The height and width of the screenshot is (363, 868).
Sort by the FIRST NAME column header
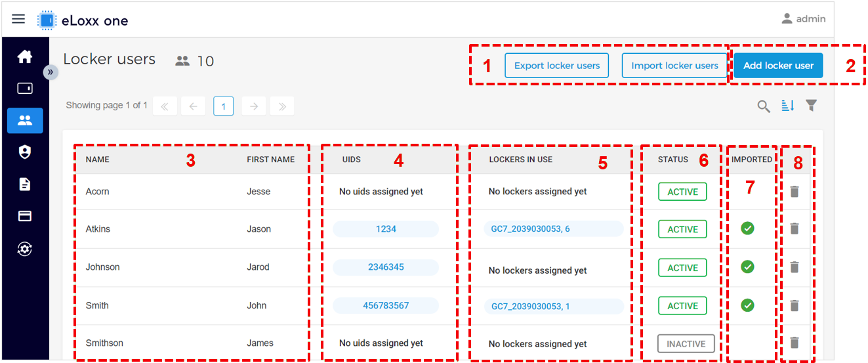[271, 160]
